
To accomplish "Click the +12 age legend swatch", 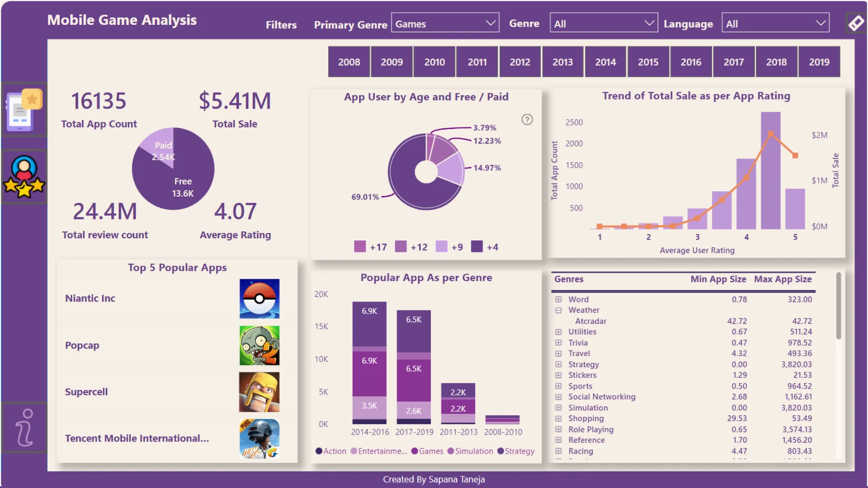I will pos(401,247).
